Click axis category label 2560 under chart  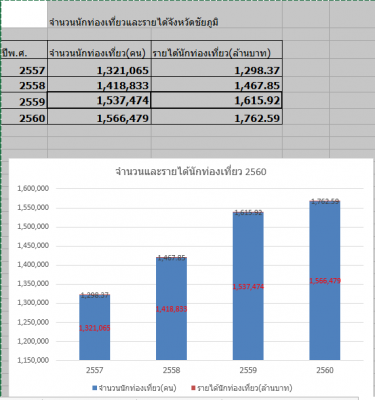(325, 370)
